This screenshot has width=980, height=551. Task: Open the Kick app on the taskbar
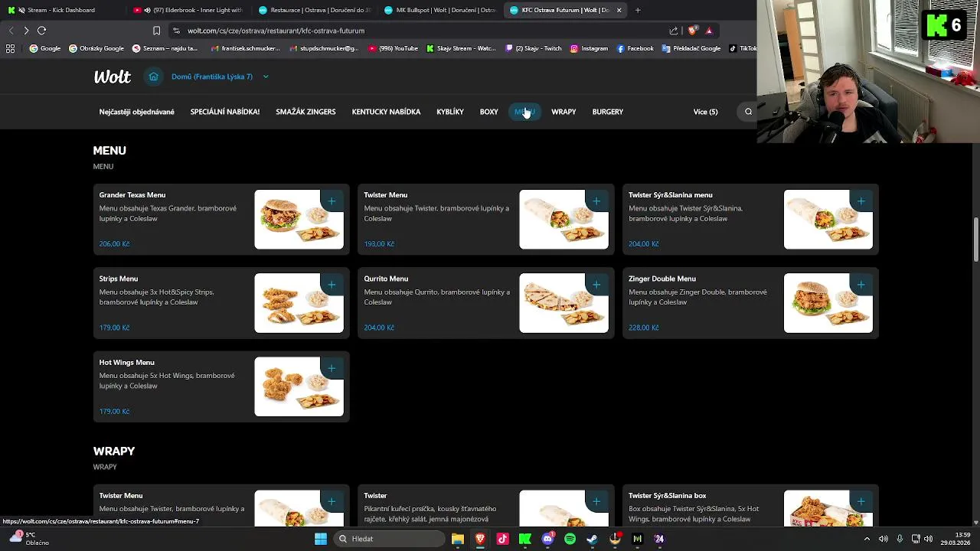pos(525,539)
